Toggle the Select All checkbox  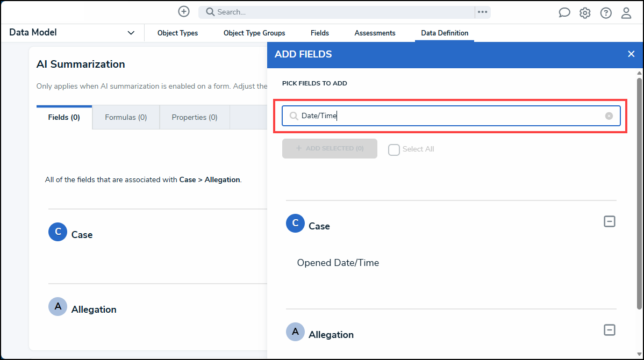[x=394, y=149]
